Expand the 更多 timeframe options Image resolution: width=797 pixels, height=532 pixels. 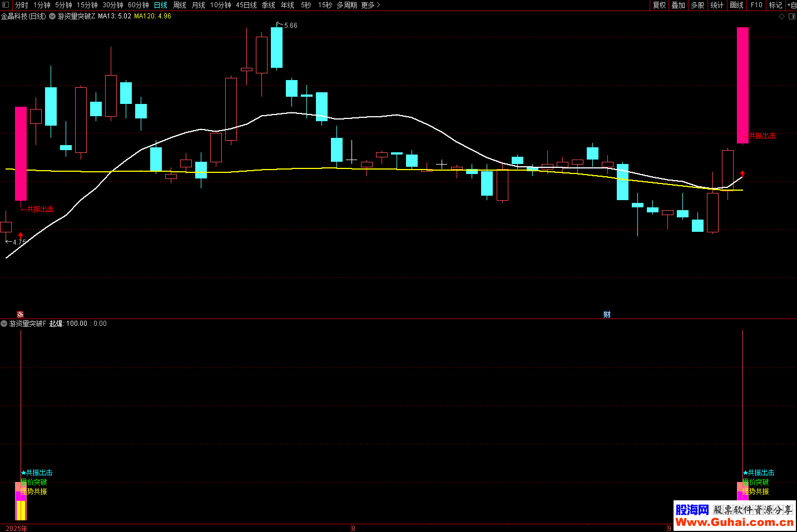(370, 5)
